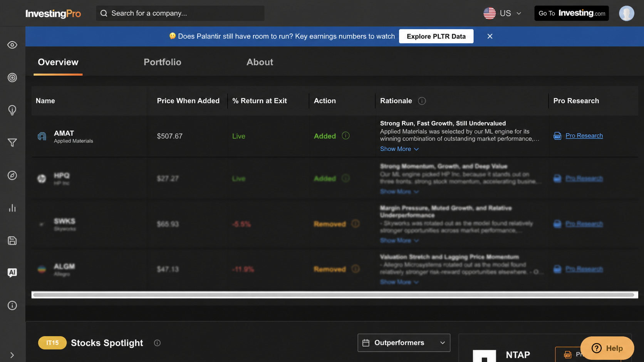Open the user profile avatar
The image size is (644, 362).
point(627,13)
